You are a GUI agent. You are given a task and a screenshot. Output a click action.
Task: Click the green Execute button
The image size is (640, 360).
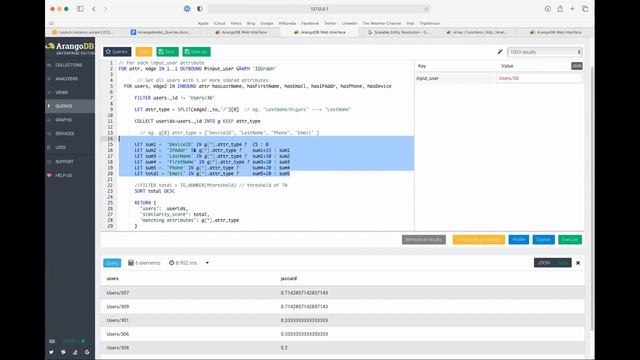tap(570, 240)
